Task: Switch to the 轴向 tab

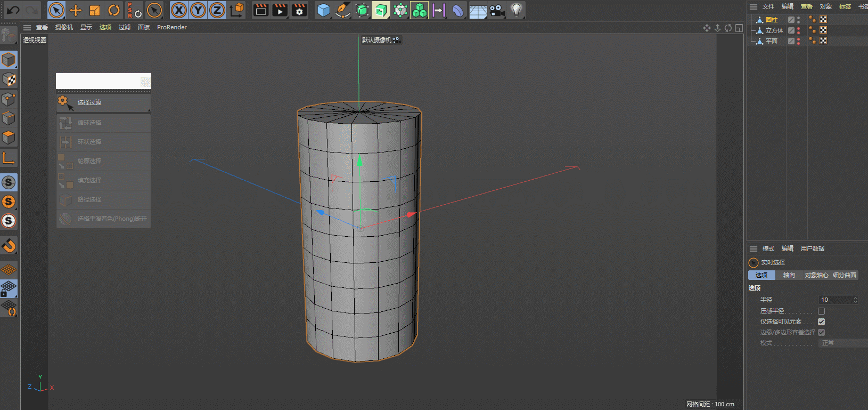Action: point(789,275)
